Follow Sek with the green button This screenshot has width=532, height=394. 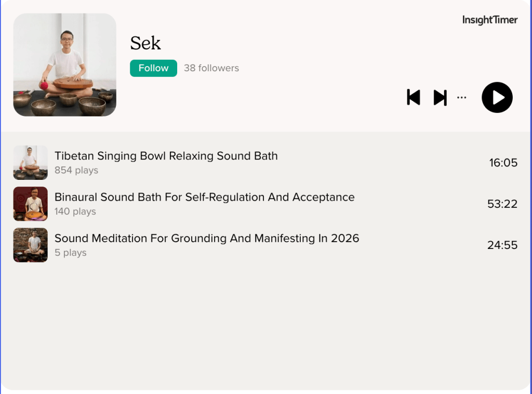[x=153, y=68]
